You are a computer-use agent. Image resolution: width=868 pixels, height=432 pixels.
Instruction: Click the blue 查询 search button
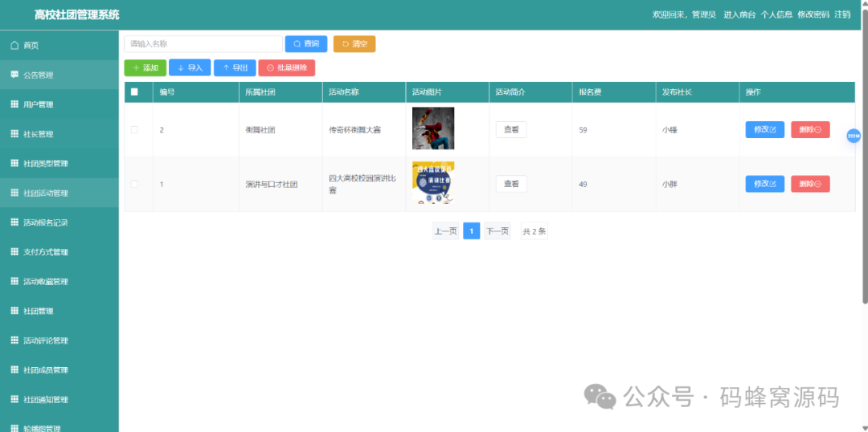306,43
